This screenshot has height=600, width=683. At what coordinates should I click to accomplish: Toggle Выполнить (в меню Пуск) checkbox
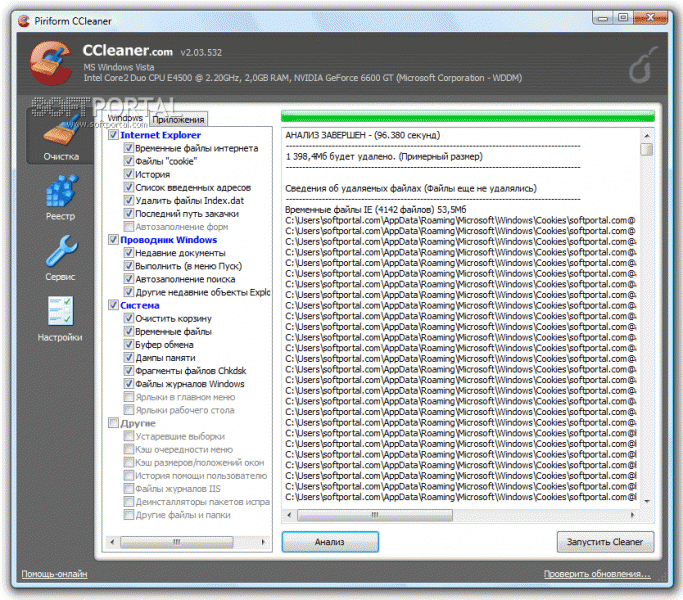tap(128, 265)
